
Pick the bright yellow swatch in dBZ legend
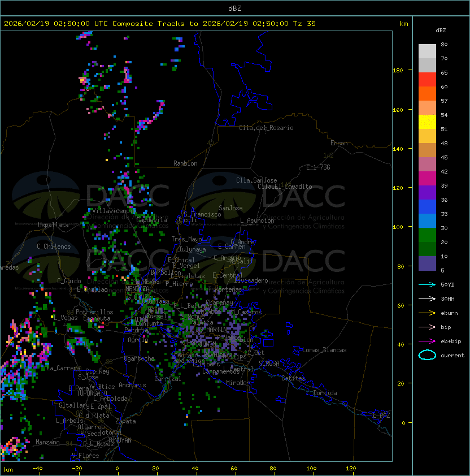[x=427, y=122]
